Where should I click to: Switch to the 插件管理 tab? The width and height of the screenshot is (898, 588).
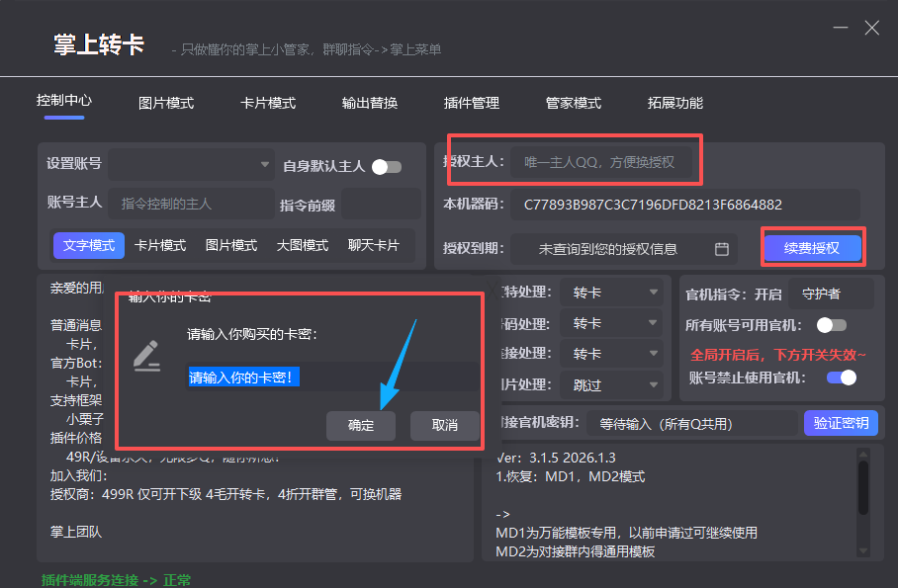472,103
